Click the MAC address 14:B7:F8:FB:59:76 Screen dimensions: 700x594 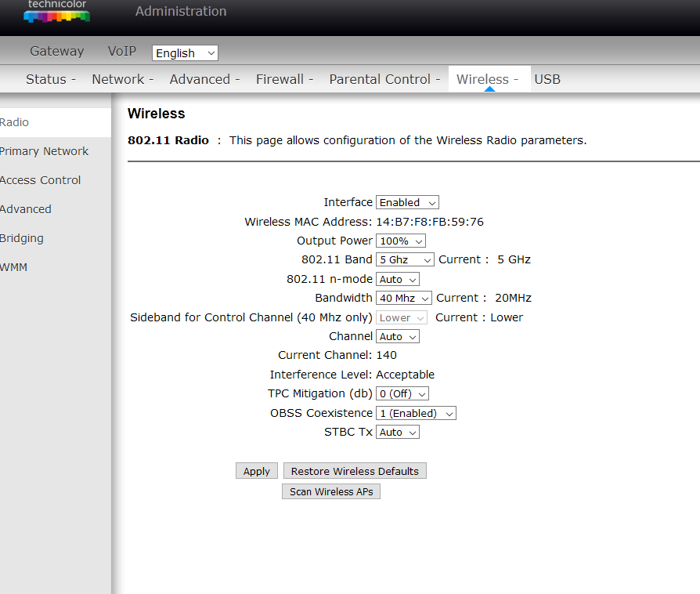pyautogui.click(x=430, y=222)
